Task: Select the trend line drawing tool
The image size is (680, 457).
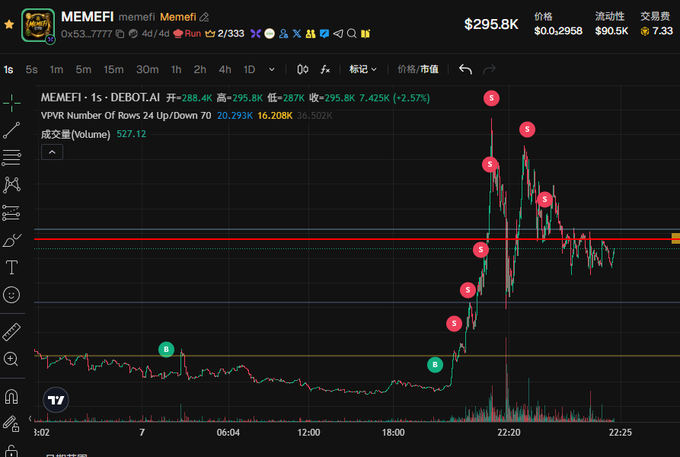Action: click(x=12, y=131)
